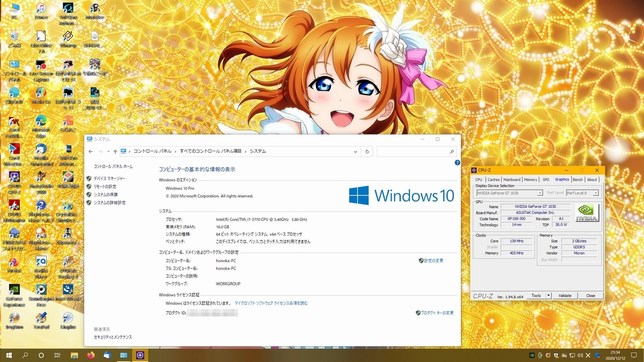Click the control panel search field
The width and height of the screenshot is (644, 362).
coord(417,152)
